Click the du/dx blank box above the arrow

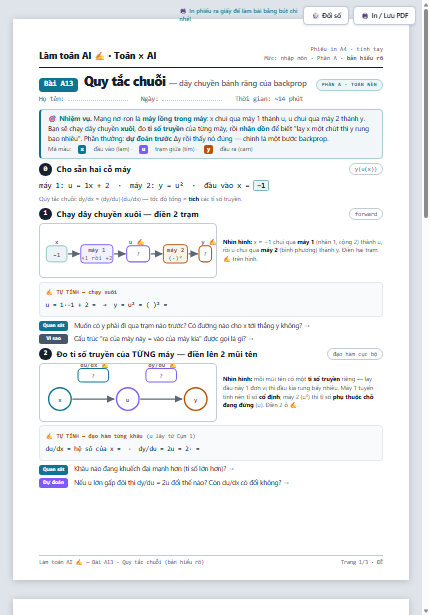93,375
